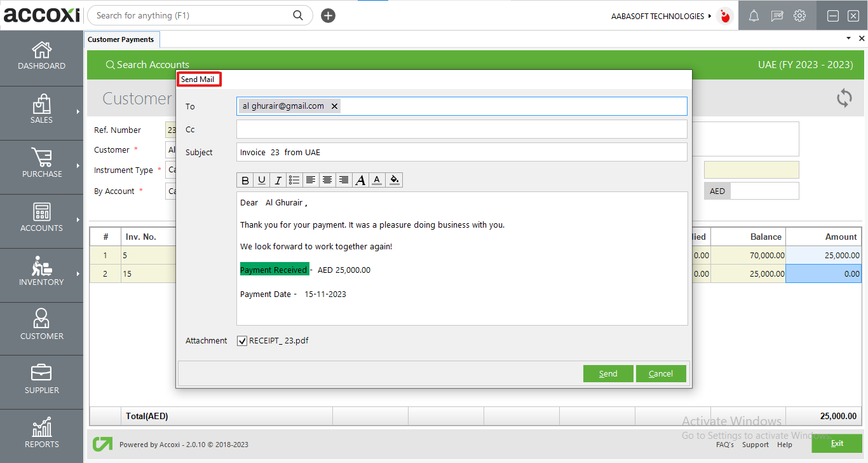Open the font color picker

coord(376,179)
